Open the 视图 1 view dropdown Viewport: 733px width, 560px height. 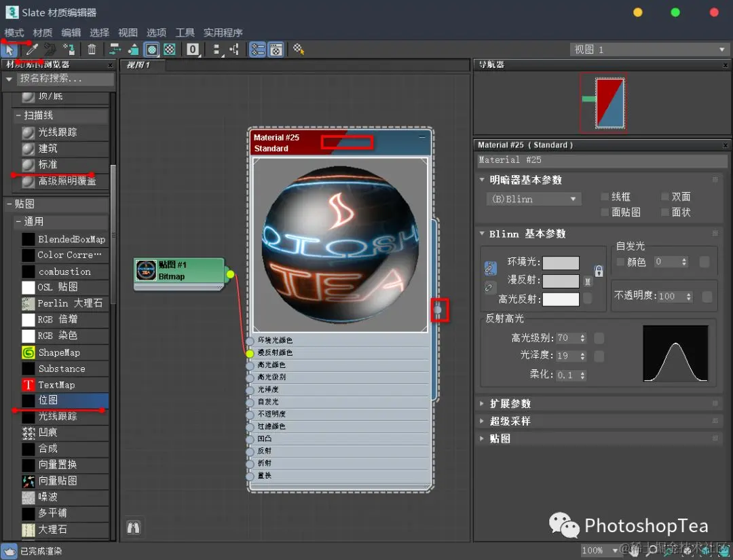point(649,50)
